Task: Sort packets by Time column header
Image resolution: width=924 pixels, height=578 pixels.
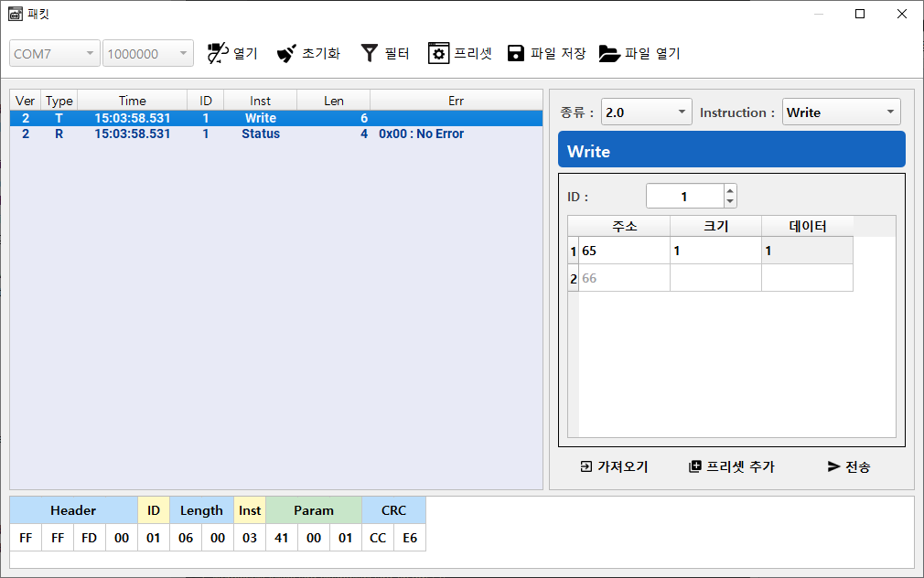Action: [x=132, y=101]
